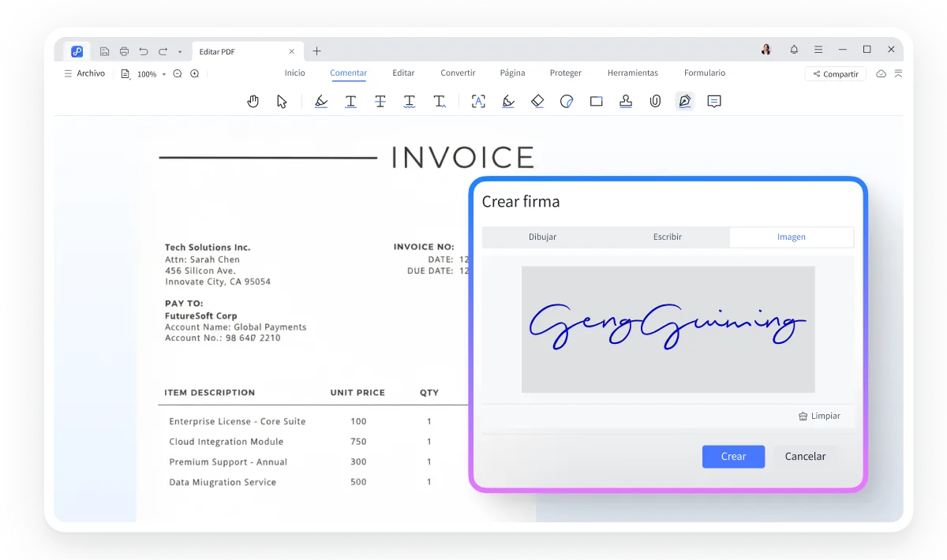The width and height of the screenshot is (947, 560).
Task: Switch to the Escribir signature tab
Action: click(667, 237)
